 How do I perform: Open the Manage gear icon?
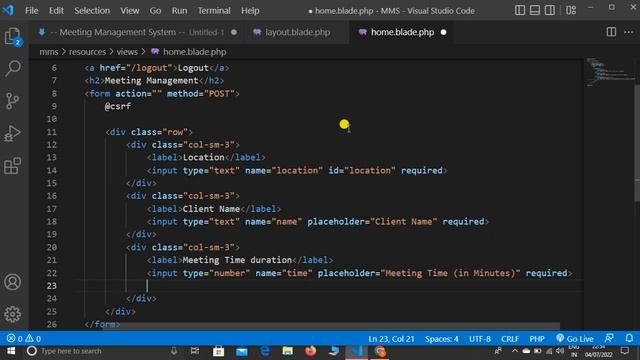click(13, 314)
